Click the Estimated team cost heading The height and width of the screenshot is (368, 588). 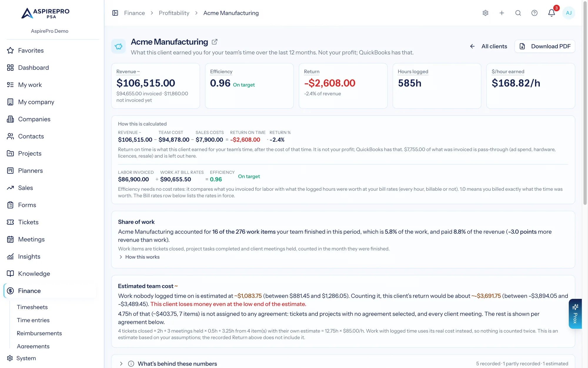pyautogui.click(x=146, y=286)
